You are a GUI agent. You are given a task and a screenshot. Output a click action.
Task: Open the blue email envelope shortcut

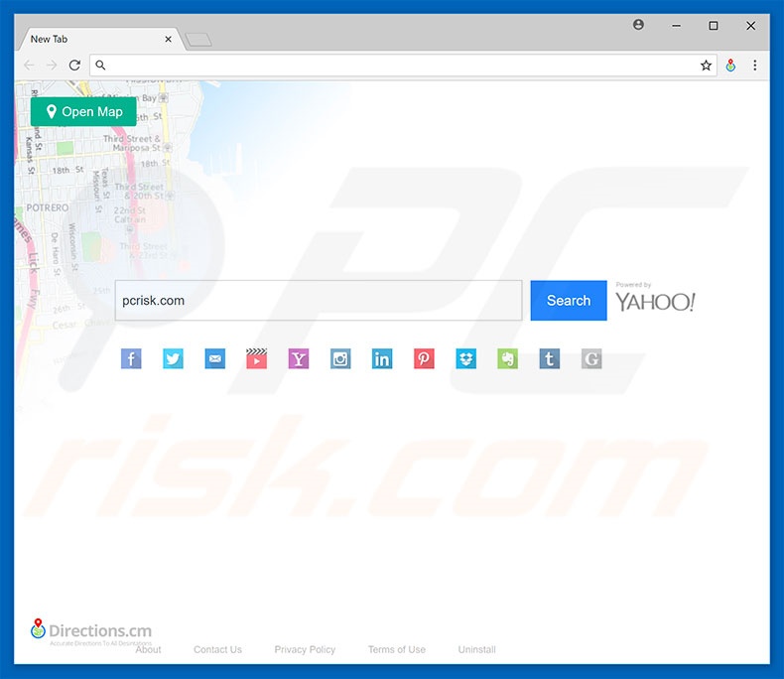(x=215, y=359)
